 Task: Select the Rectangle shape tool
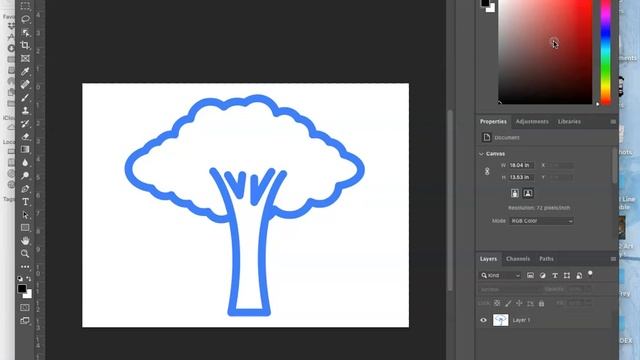tap(25, 228)
